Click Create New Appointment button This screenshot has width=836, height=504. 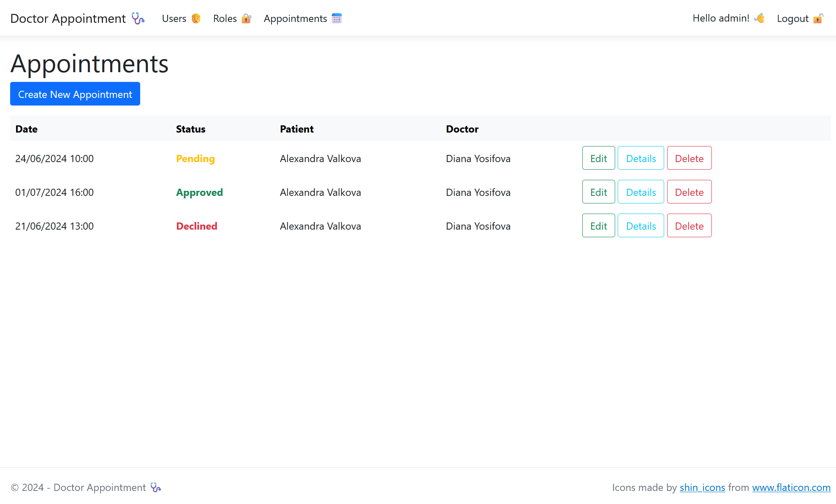[x=75, y=94]
